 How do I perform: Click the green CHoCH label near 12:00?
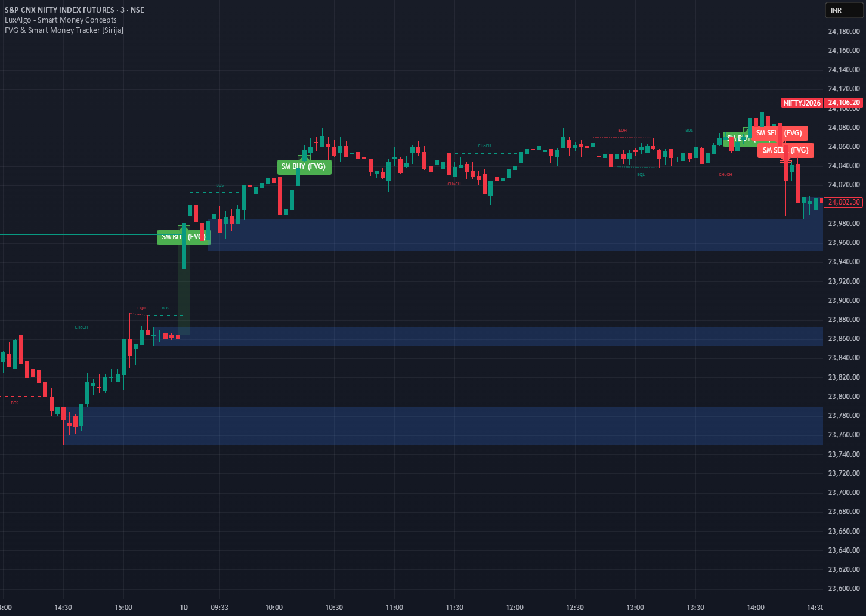tap(484, 146)
